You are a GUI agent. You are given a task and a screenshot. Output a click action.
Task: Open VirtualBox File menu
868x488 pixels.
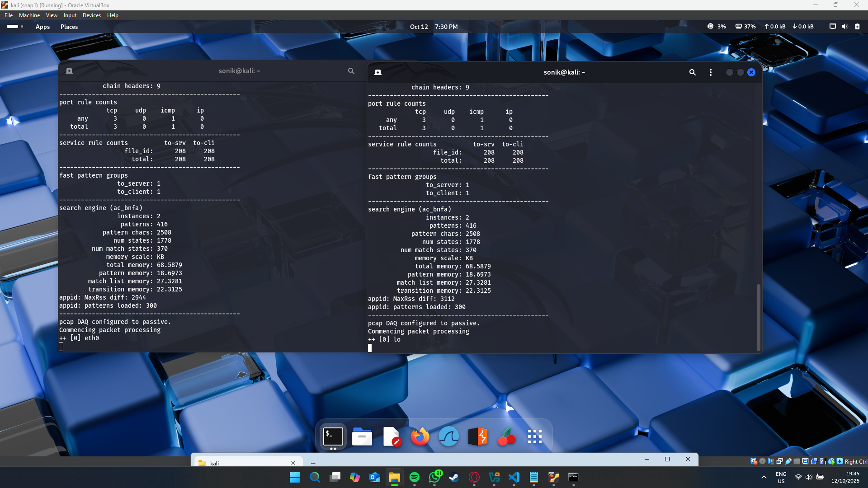click(9, 15)
